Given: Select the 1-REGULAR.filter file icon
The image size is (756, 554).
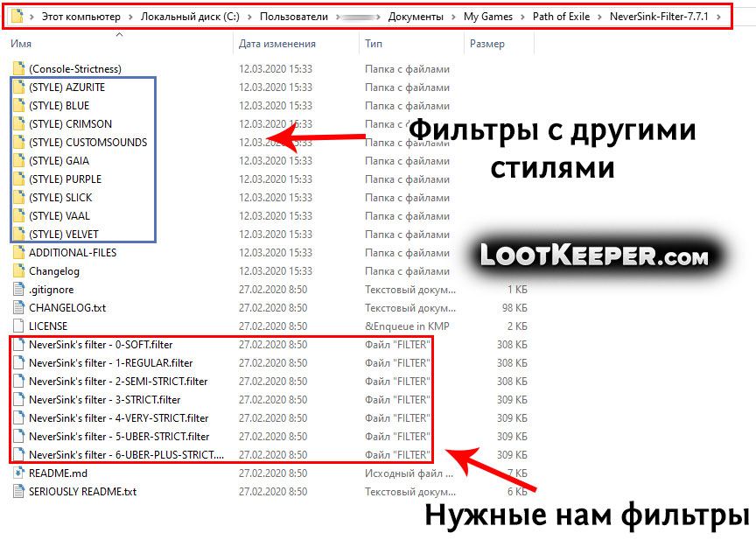Looking at the screenshot, I should [x=18, y=362].
